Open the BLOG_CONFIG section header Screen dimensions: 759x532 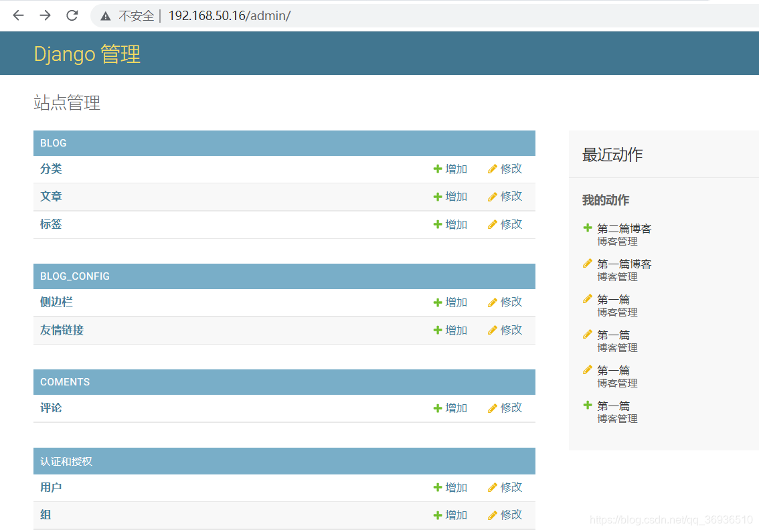coord(75,276)
